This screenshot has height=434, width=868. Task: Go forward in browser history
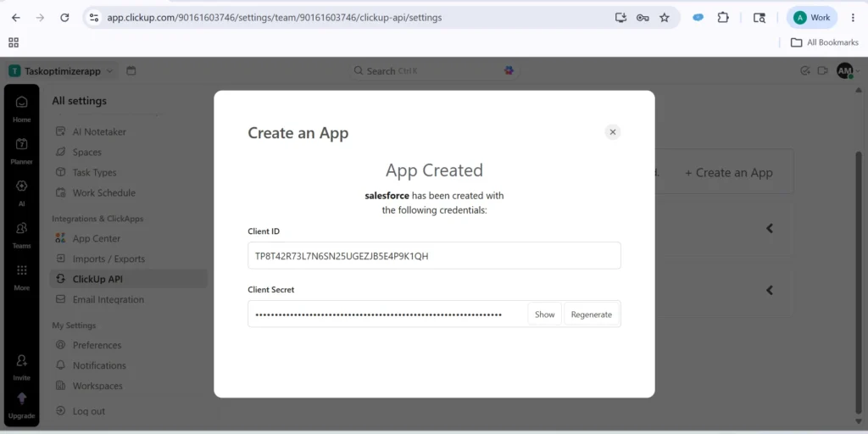[40, 18]
